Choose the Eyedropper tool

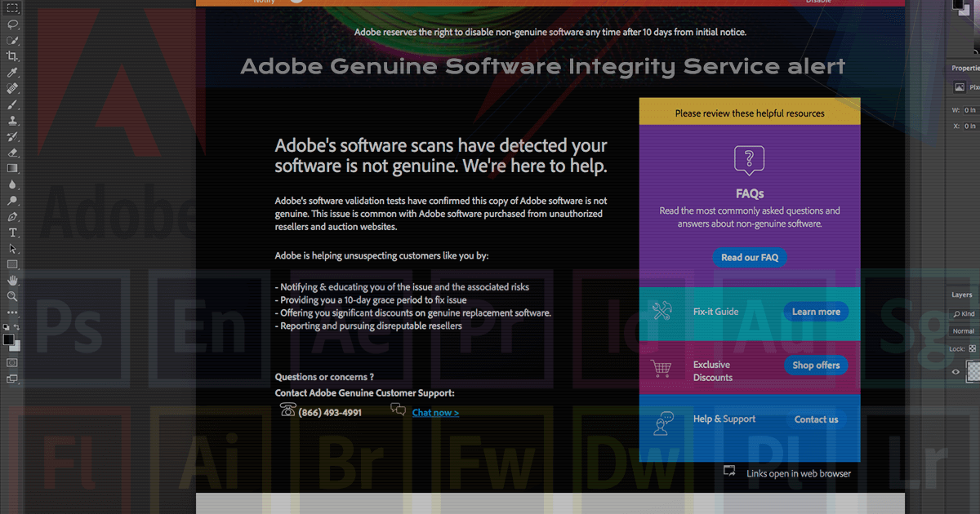click(x=12, y=73)
